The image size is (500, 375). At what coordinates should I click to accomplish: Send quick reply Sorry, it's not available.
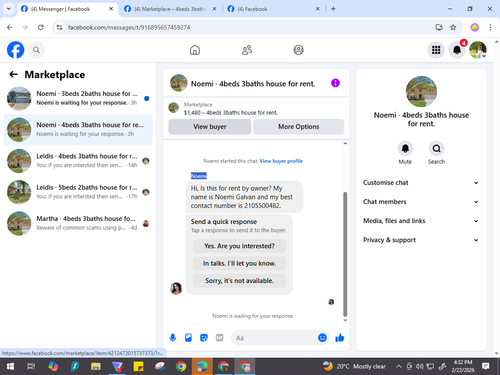[x=239, y=281]
